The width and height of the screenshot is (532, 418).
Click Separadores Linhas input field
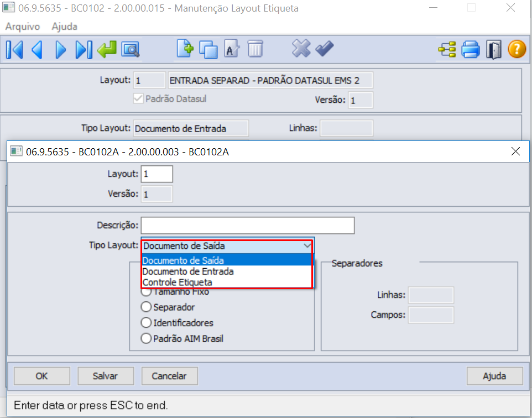[431, 295]
